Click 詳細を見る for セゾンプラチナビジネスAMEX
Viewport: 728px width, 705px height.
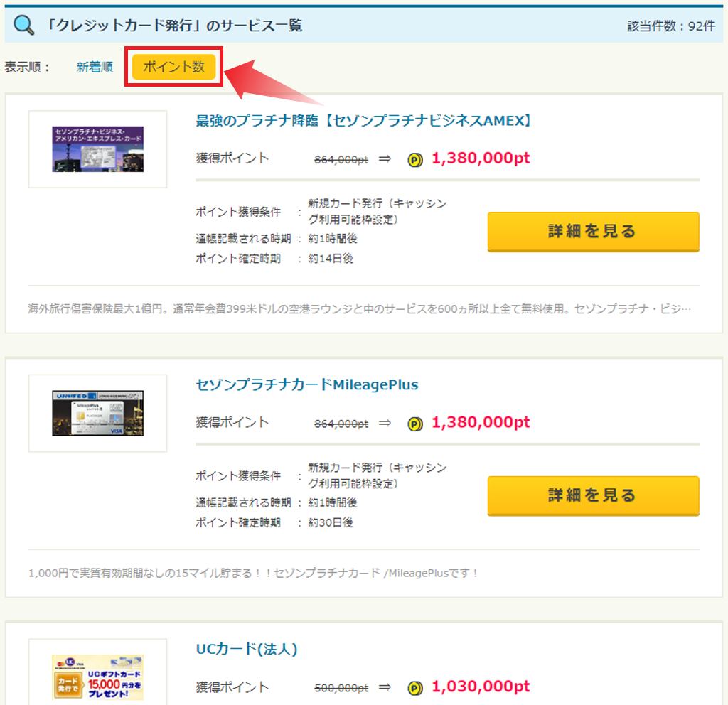click(593, 232)
